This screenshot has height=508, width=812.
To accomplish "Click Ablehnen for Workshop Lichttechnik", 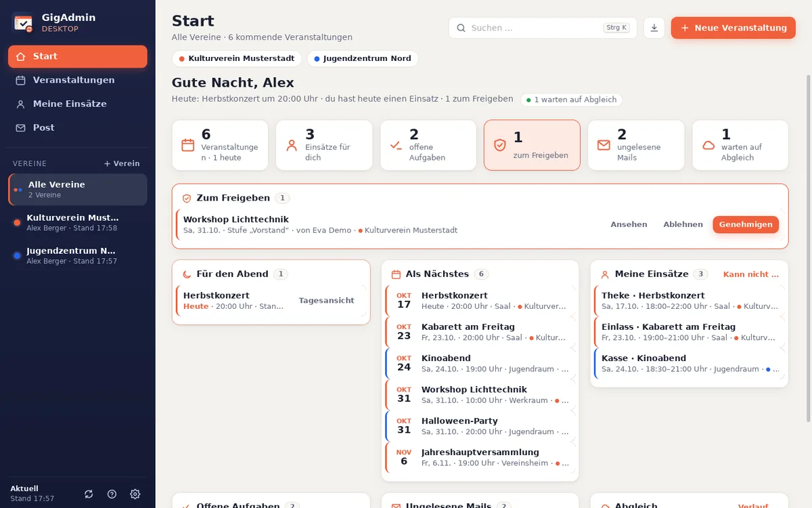I will 683,225.
